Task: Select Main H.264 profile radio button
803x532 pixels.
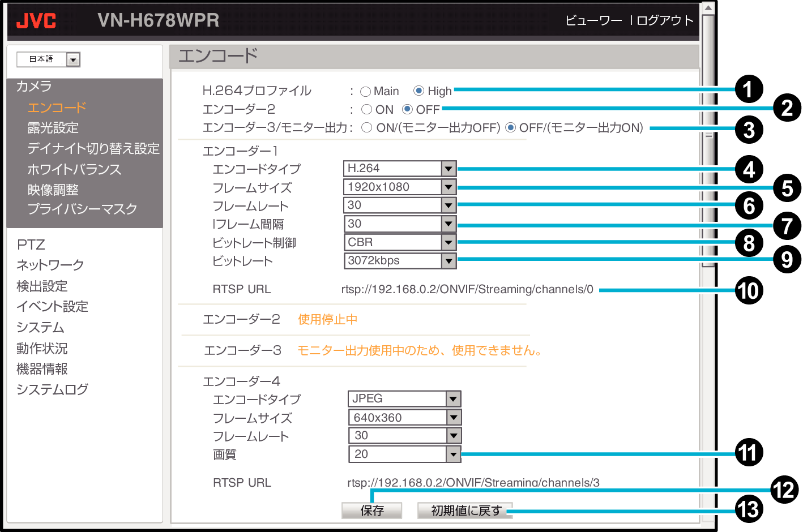Action: (x=366, y=92)
